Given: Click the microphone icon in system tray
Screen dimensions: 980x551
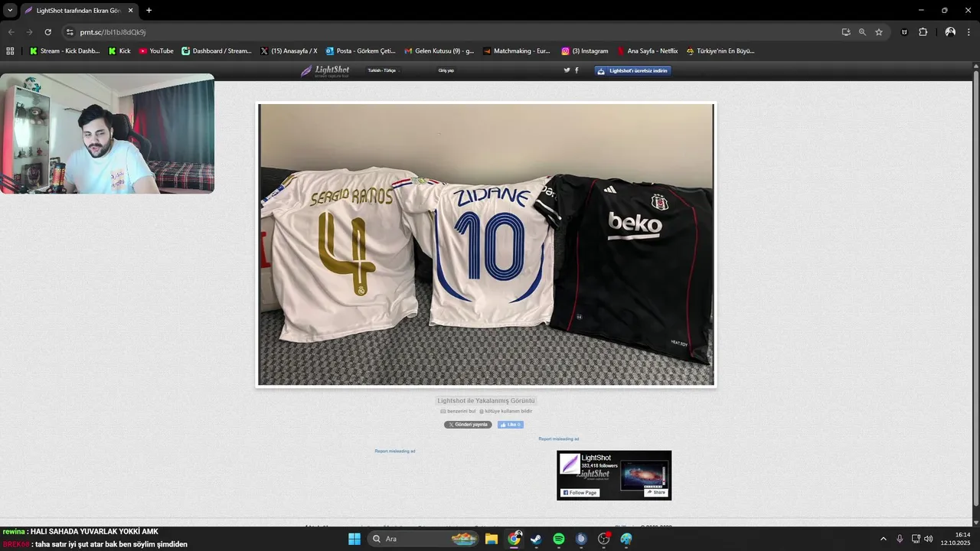Looking at the screenshot, I should coord(900,539).
